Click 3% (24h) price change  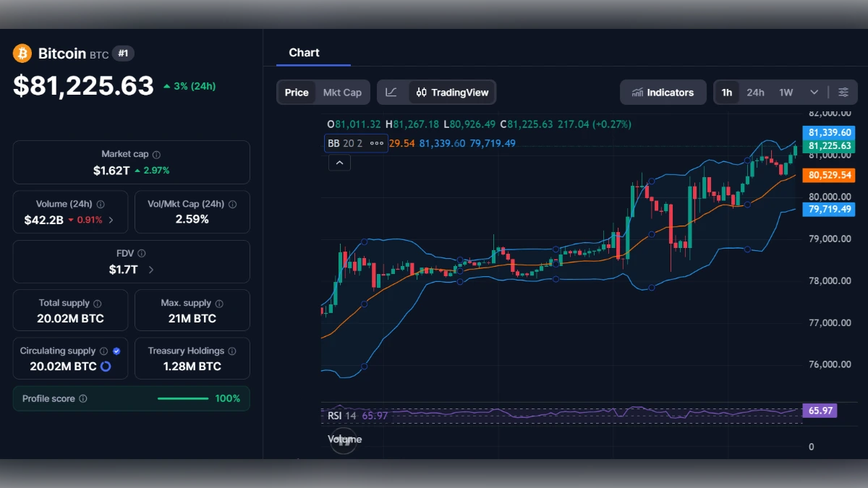190,86
